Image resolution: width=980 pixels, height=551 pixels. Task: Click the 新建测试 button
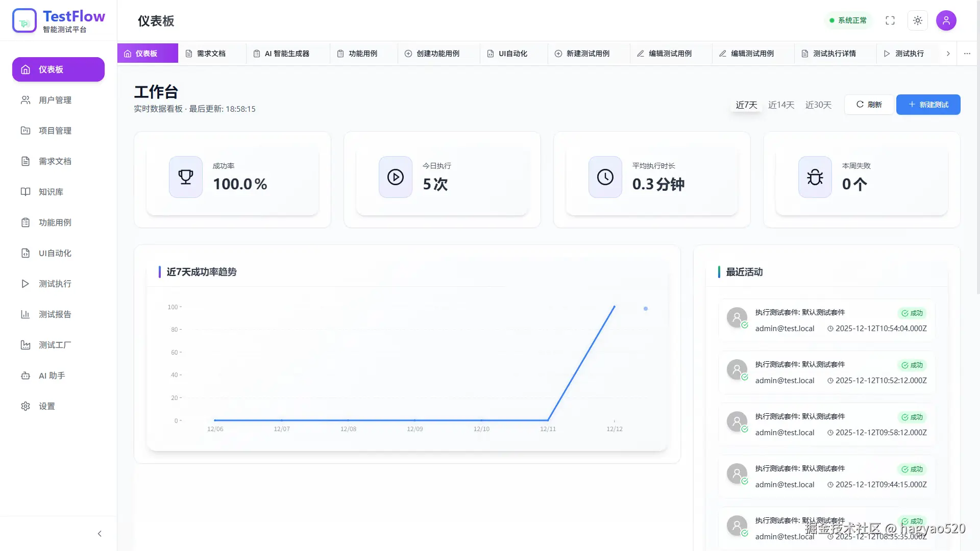[x=928, y=105]
